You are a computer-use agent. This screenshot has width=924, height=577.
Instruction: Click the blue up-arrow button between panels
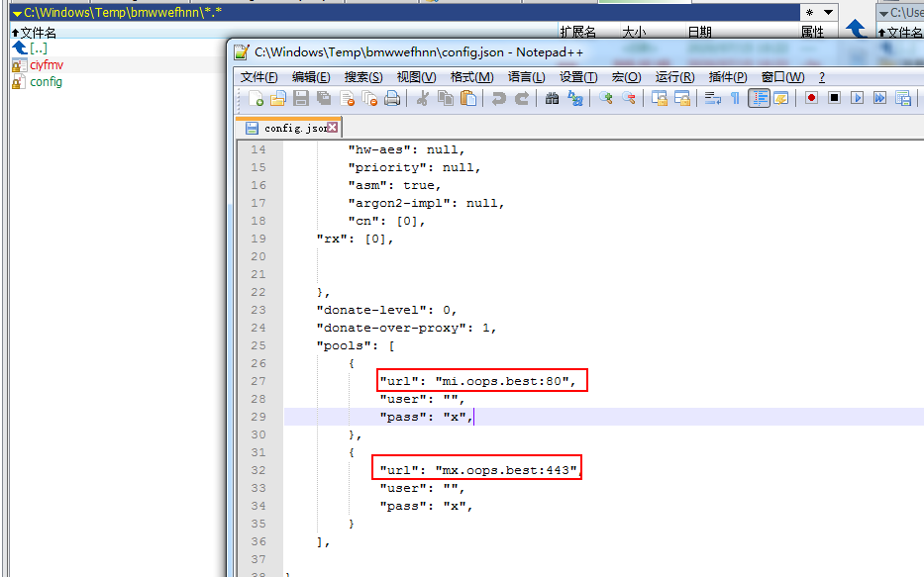[x=856, y=29]
